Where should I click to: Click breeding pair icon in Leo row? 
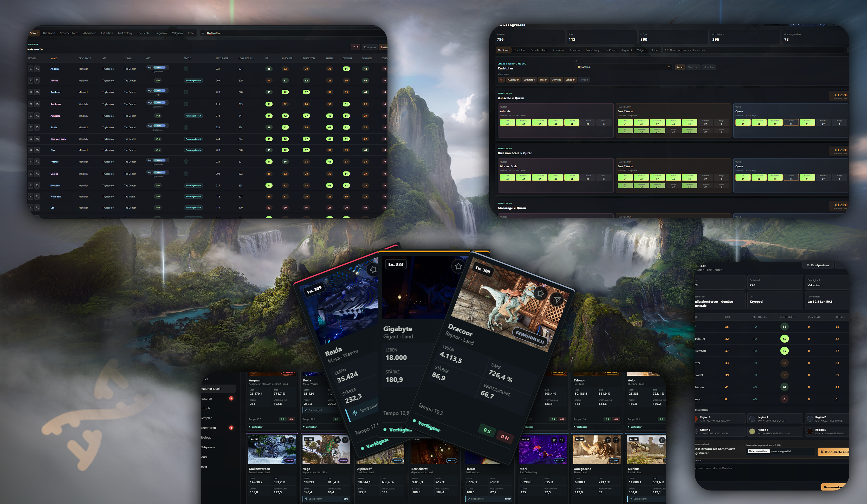click(x=37, y=208)
